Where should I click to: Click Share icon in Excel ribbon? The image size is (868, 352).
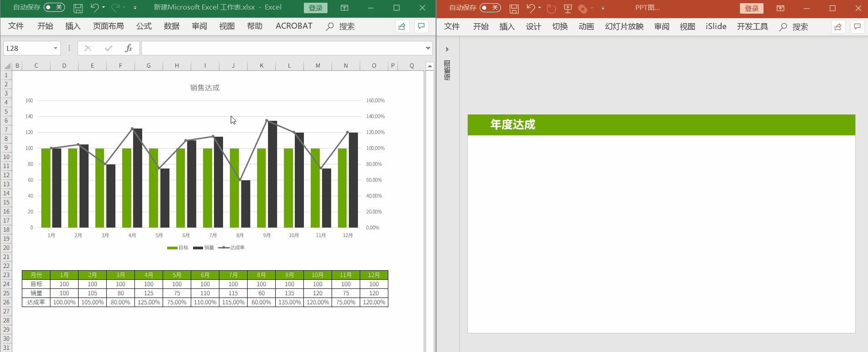point(402,26)
